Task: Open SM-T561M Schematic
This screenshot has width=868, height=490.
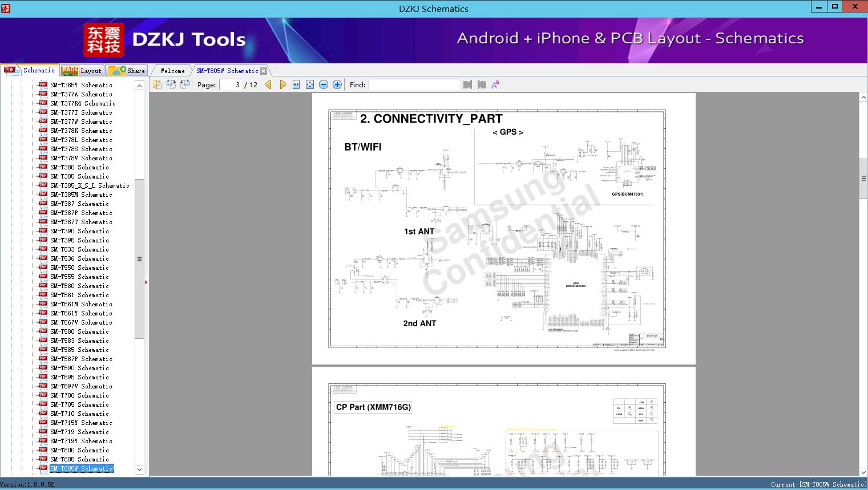Action: coord(81,304)
